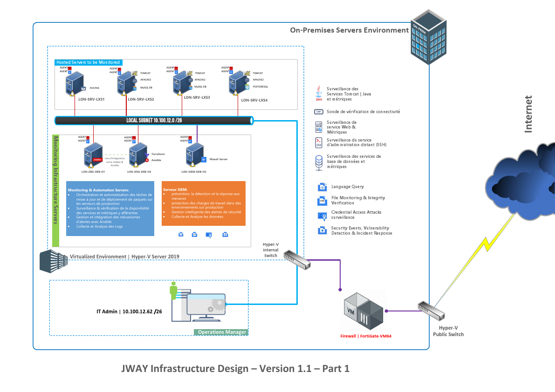Click the Apache2 icon on LON-SRV-LXS3
Screen dimensions: 555x392
pyautogui.click(x=191, y=80)
